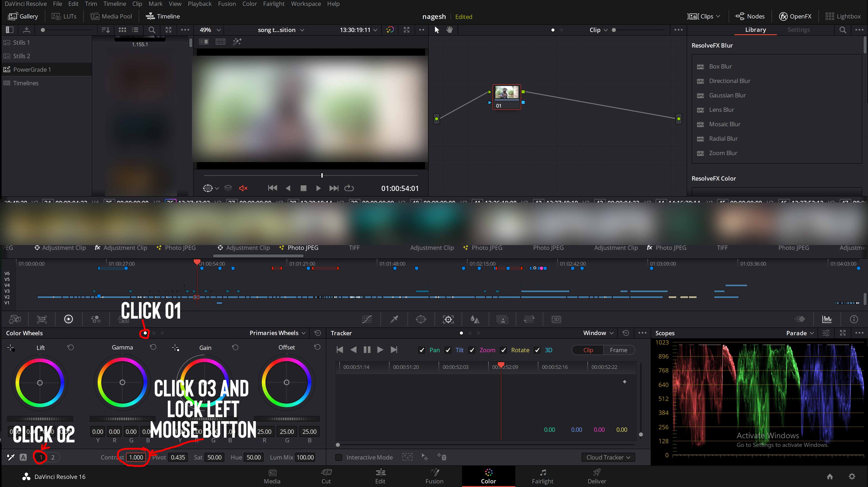Open the Sizing palette icon

click(529, 319)
